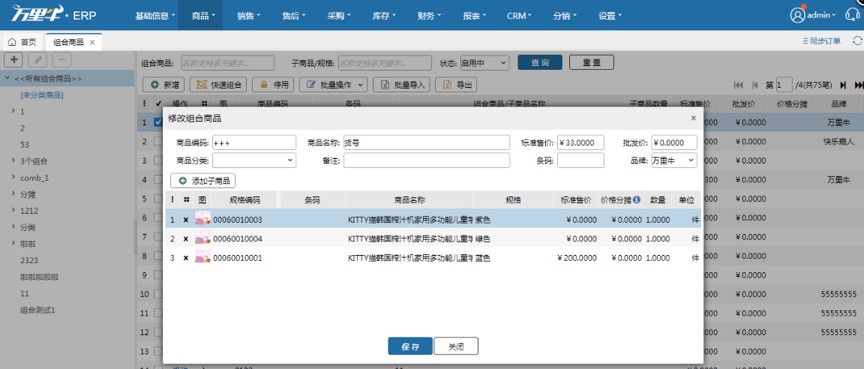Screen dimensions: 864x369
Task: Check the checkbox in background row 2
Action: [x=158, y=142]
